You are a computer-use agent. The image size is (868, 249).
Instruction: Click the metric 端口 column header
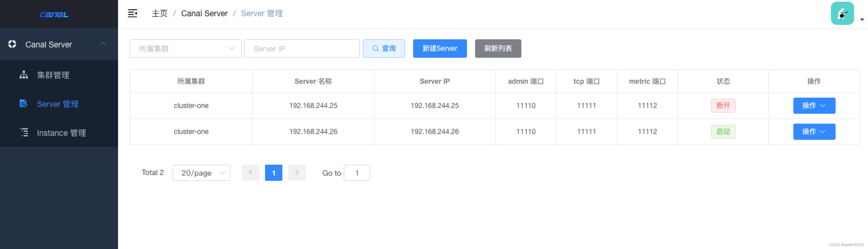click(x=647, y=81)
